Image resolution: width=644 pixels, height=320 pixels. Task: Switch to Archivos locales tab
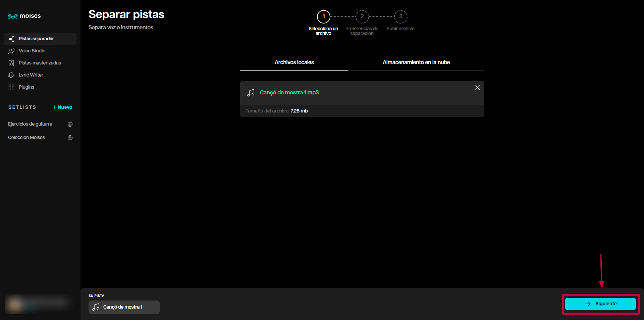294,62
